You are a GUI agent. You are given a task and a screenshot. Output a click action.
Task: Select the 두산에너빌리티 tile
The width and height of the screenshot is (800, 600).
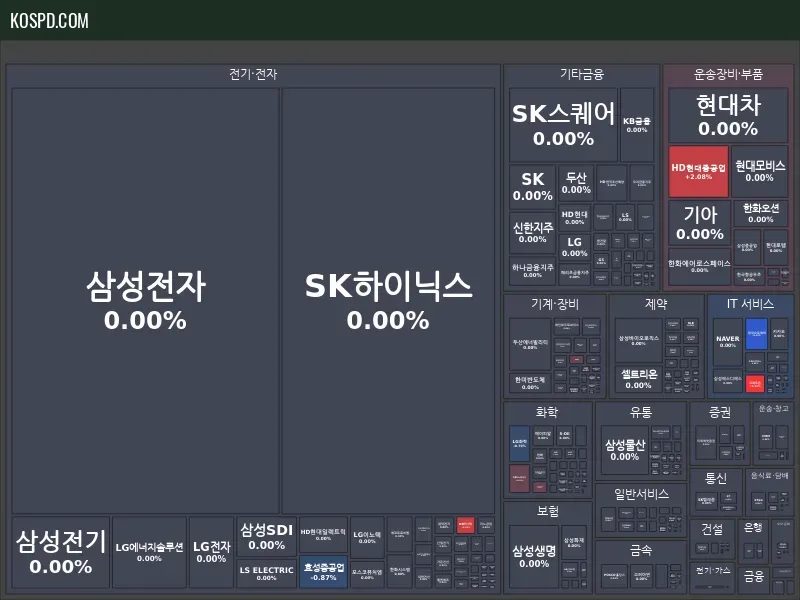coord(530,344)
